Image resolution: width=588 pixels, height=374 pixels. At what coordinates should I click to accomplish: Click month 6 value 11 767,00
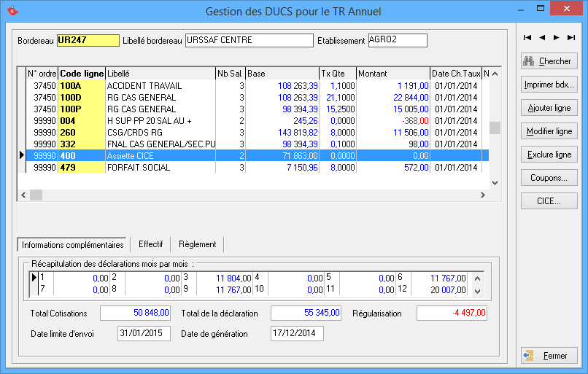pos(438,278)
